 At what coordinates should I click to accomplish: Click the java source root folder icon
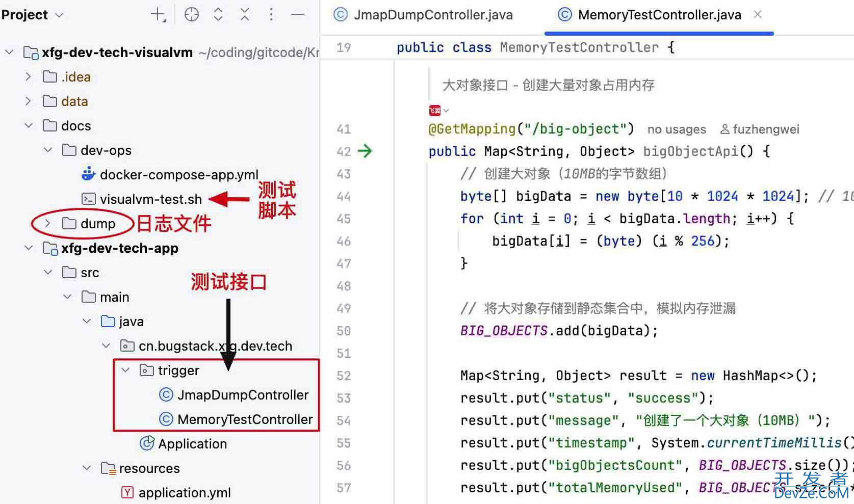tap(108, 321)
